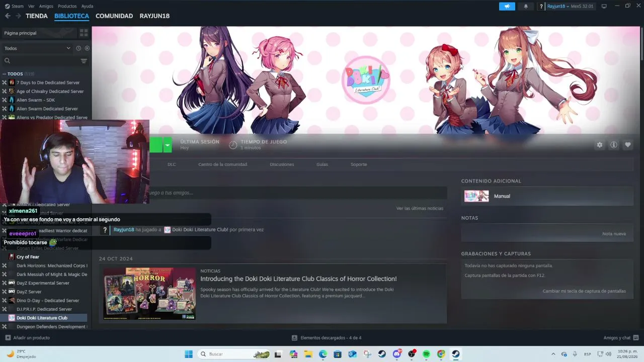Open the library advanced filters icon
The height and width of the screenshot is (362, 644).
coord(84,61)
